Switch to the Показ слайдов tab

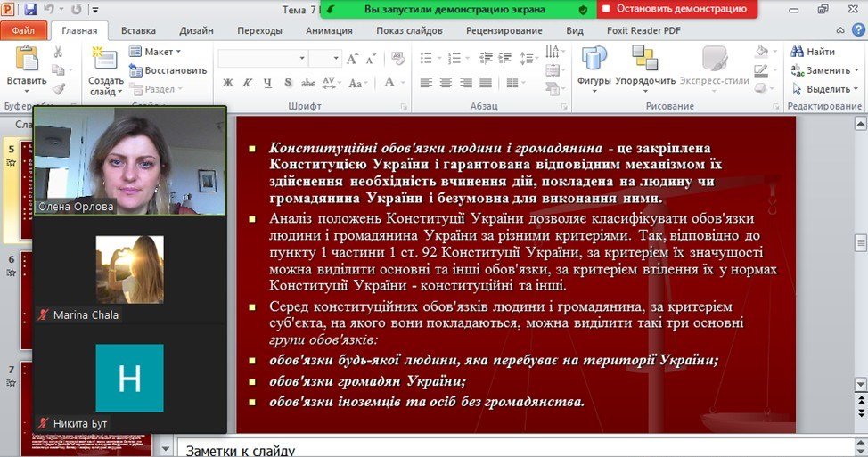(x=409, y=30)
